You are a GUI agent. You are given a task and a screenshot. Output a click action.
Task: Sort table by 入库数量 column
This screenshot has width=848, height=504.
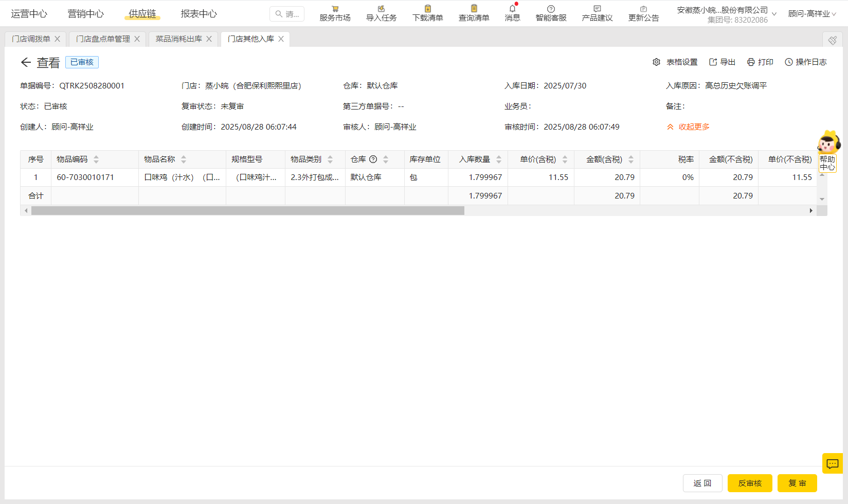coord(499,159)
